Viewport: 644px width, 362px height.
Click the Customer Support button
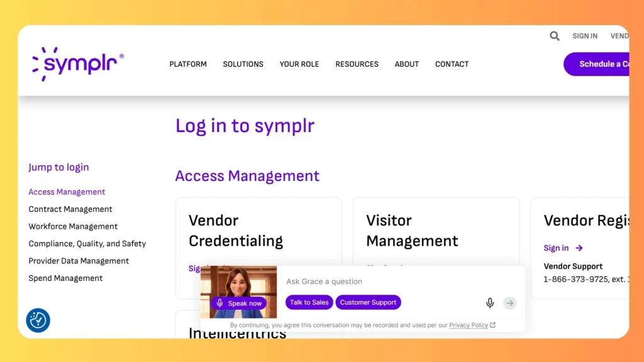368,302
